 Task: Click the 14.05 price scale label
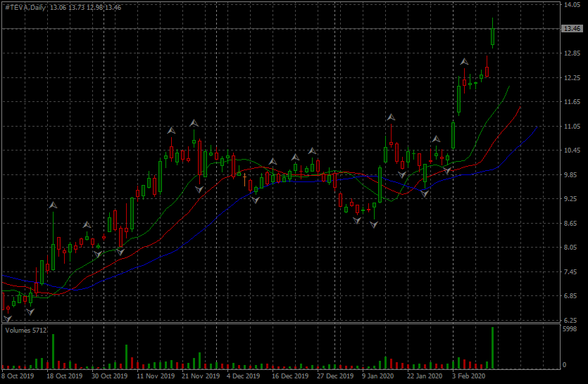(x=571, y=5)
